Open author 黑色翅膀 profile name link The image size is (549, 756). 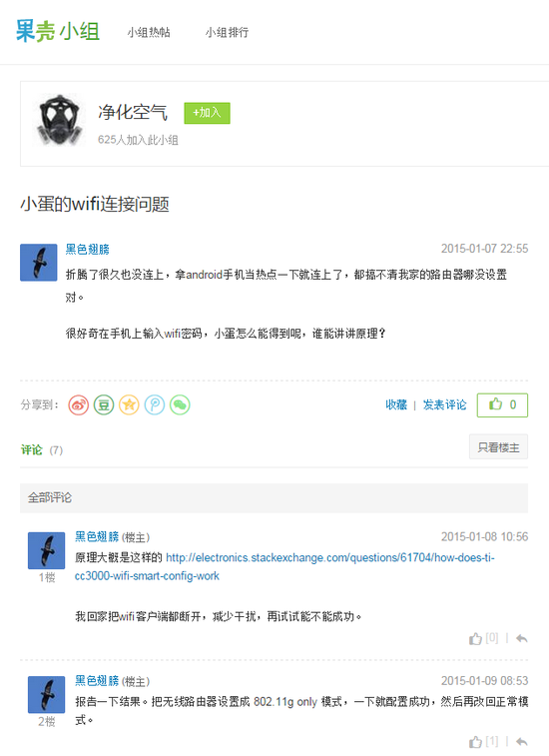click(87, 250)
